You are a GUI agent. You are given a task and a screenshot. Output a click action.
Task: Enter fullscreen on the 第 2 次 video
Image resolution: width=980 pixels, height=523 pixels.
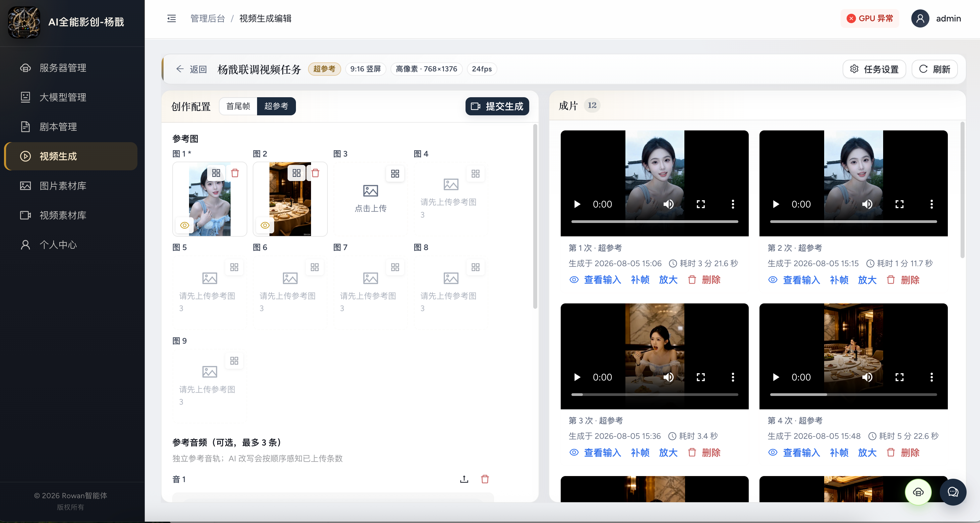899,205
